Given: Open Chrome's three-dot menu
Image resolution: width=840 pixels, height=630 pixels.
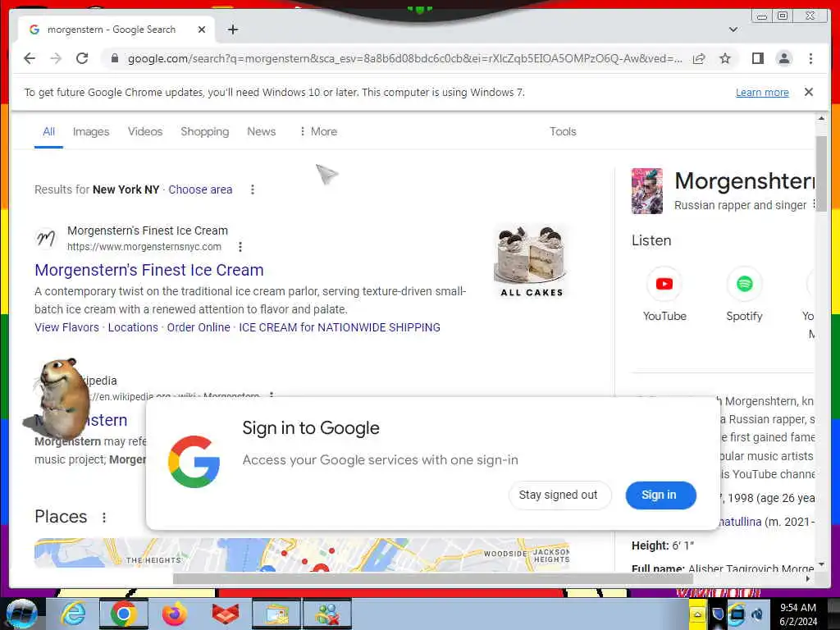Looking at the screenshot, I should coord(810,58).
